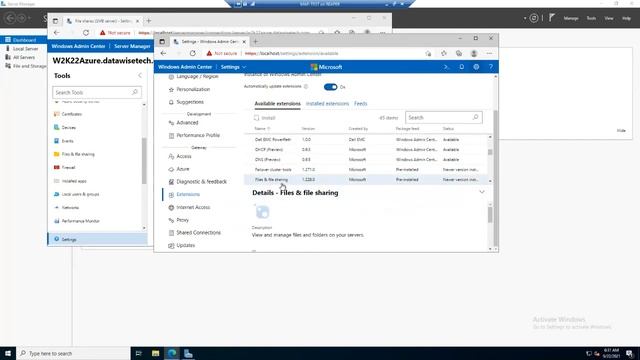The height and width of the screenshot is (360, 640).
Task: Open a new tab in Settings browser window
Action: click(256, 41)
